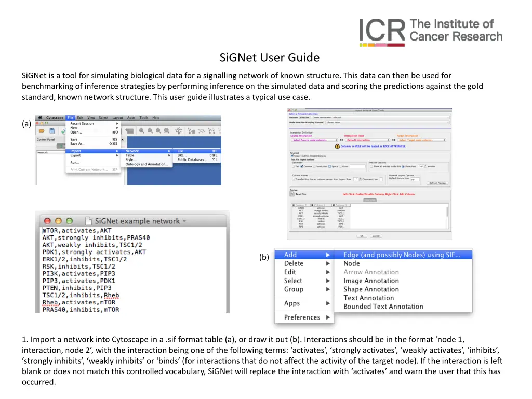The width and height of the screenshot is (532, 399).
Task: Expand the Default Interaction type dropdown
Action: point(367,140)
